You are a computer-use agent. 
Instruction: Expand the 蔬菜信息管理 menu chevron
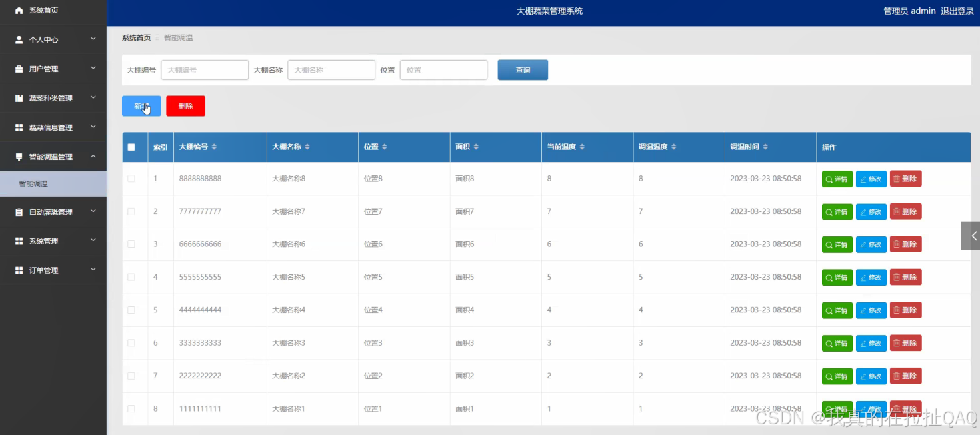[x=93, y=127]
